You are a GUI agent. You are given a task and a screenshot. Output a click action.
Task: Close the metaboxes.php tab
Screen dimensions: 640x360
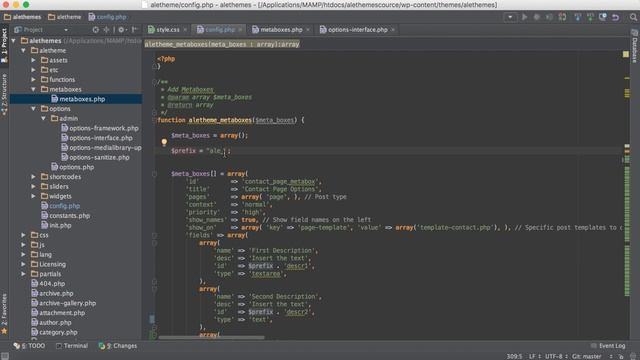click(308, 30)
